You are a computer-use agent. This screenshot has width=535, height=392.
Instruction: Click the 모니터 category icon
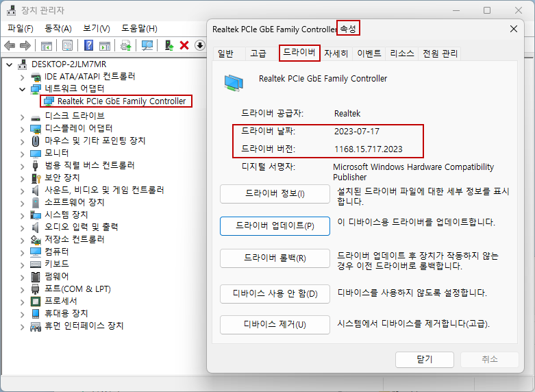36,154
